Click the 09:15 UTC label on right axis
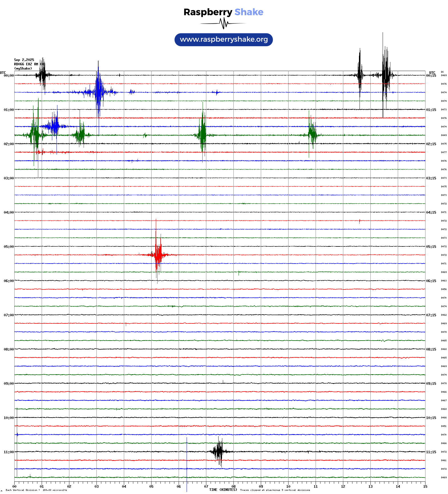448x494 pixels. coord(431,384)
